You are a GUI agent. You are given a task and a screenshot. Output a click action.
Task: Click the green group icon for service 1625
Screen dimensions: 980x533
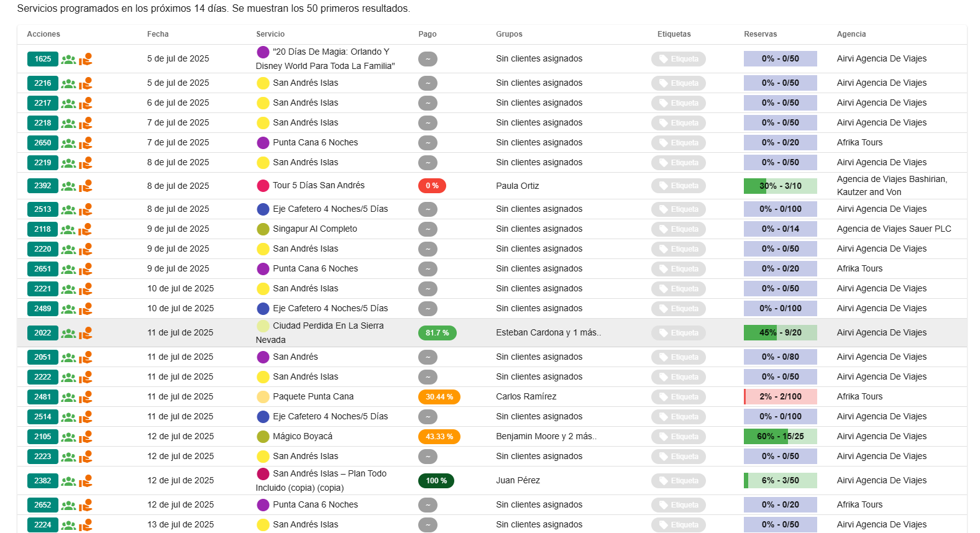pos(68,60)
